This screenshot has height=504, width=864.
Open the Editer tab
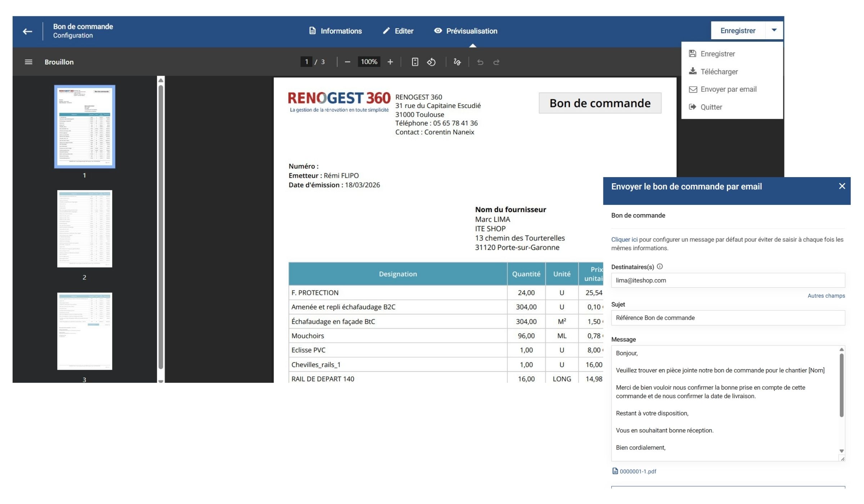click(x=398, y=31)
